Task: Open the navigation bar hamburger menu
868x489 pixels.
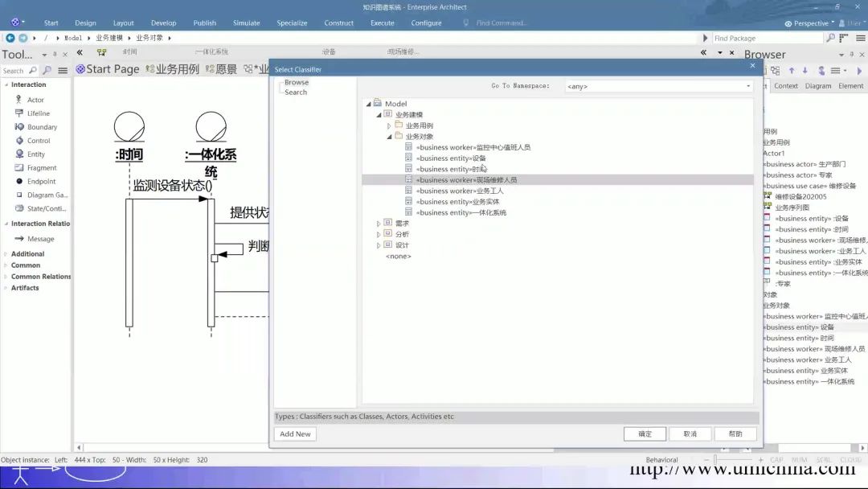Action: pos(860,38)
